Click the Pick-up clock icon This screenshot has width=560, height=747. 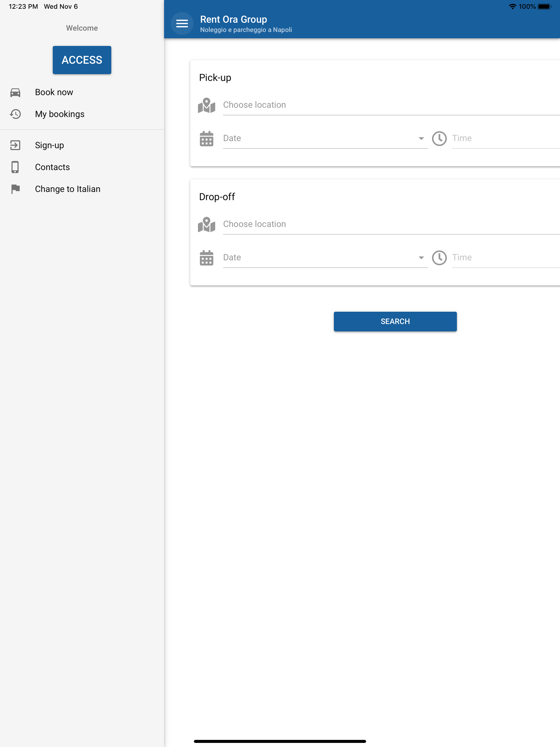[439, 139]
